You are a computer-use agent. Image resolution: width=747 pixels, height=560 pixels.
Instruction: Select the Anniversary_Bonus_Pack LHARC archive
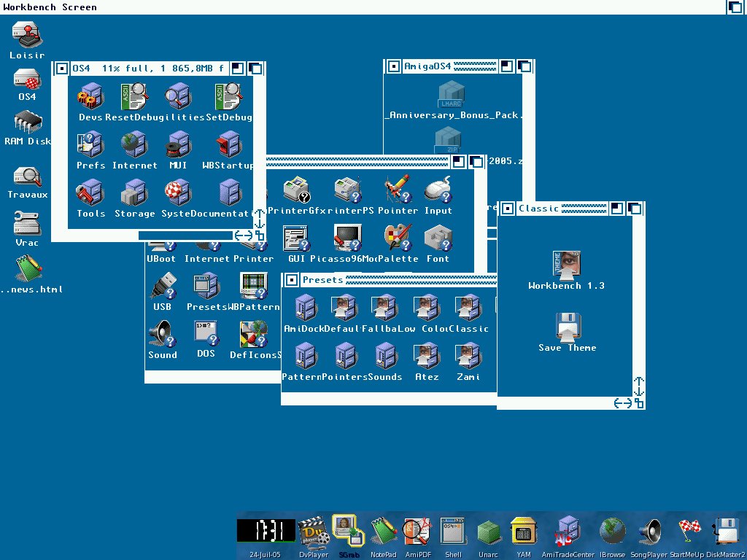tap(451, 94)
